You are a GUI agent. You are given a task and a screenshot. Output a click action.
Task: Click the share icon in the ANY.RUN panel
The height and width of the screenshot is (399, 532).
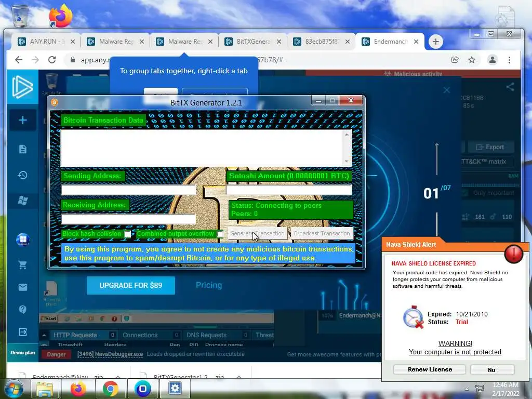[x=510, y=87]
